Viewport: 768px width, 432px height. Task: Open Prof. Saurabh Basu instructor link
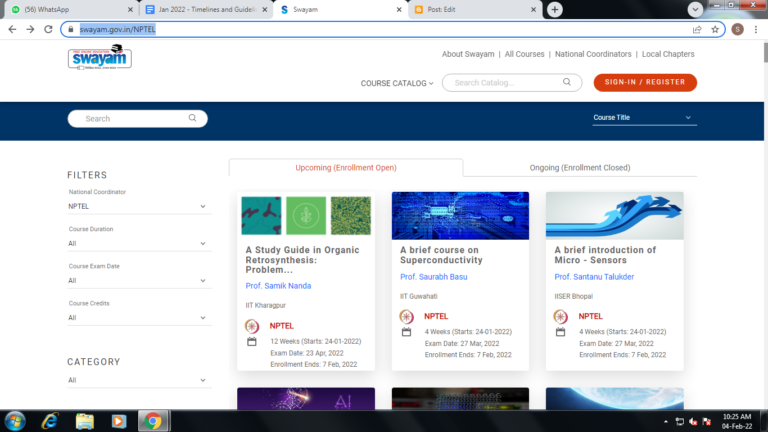click(x=434, y=277)
